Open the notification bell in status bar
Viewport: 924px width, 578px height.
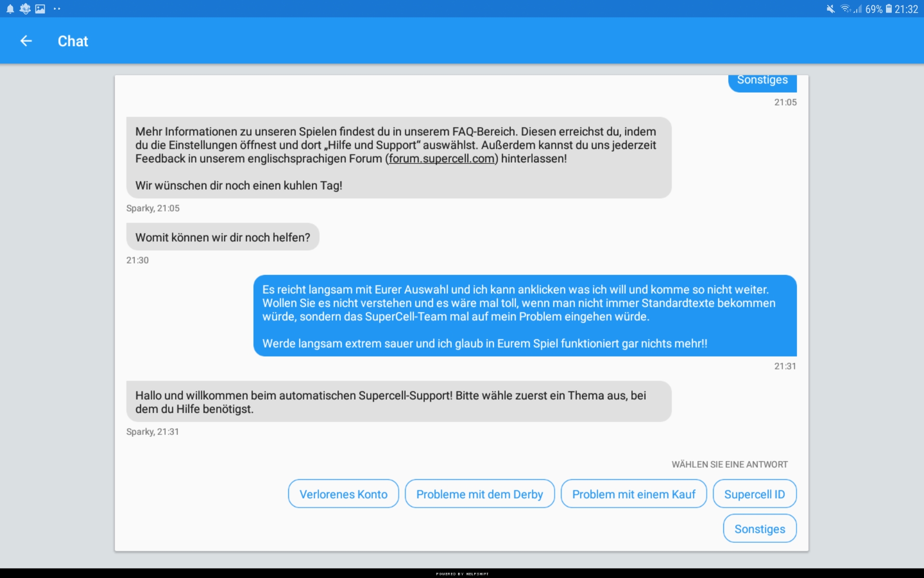coord(10,9)
